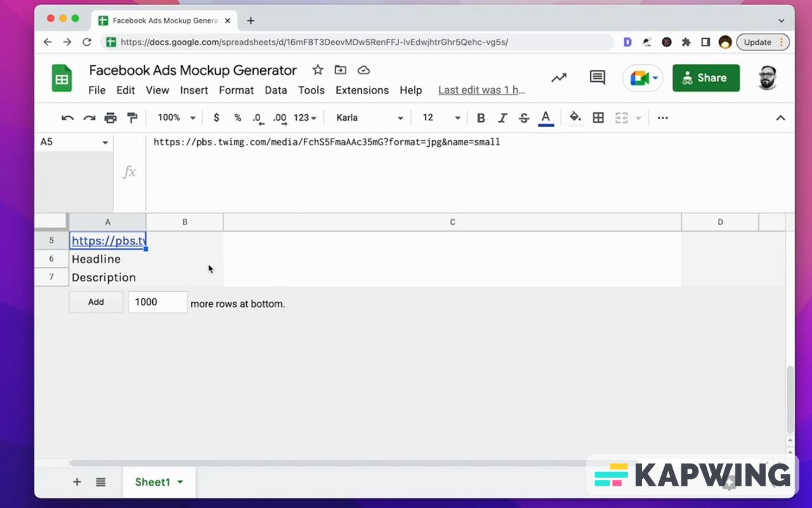The width and height of the screenshot is (812, 508).
Task: Open the comment history icon
Action: point(597,77)
